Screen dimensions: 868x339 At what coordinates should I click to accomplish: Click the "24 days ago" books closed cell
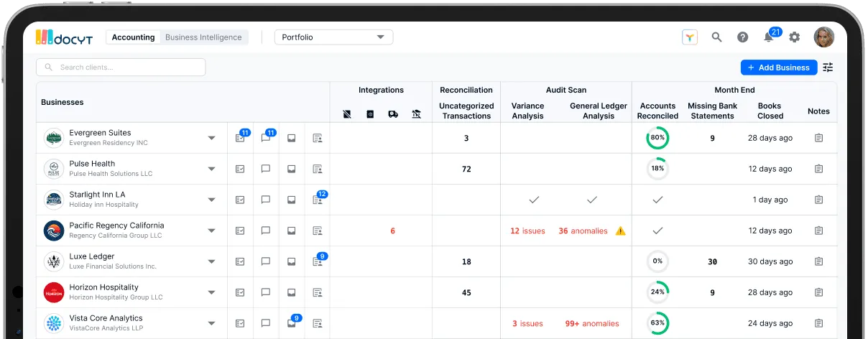(770, 323)
